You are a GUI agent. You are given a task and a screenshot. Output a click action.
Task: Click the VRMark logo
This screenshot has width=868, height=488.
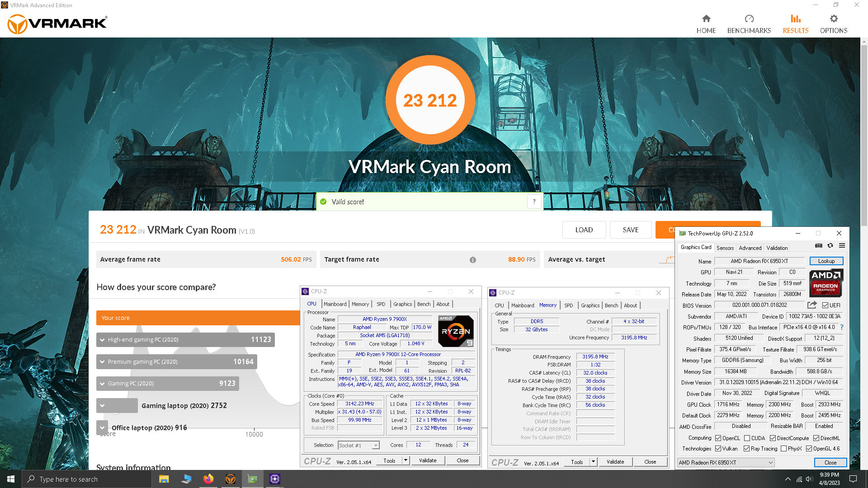pos(57,23)
